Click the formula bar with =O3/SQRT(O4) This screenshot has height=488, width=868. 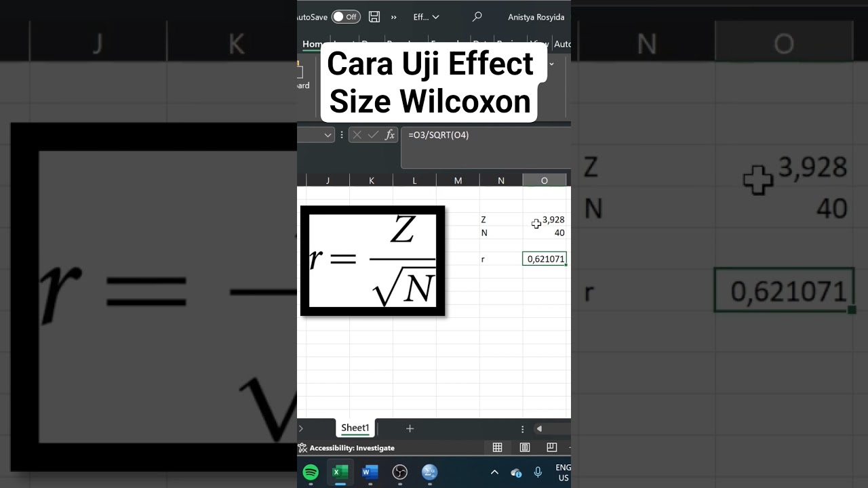pos(486,147)
